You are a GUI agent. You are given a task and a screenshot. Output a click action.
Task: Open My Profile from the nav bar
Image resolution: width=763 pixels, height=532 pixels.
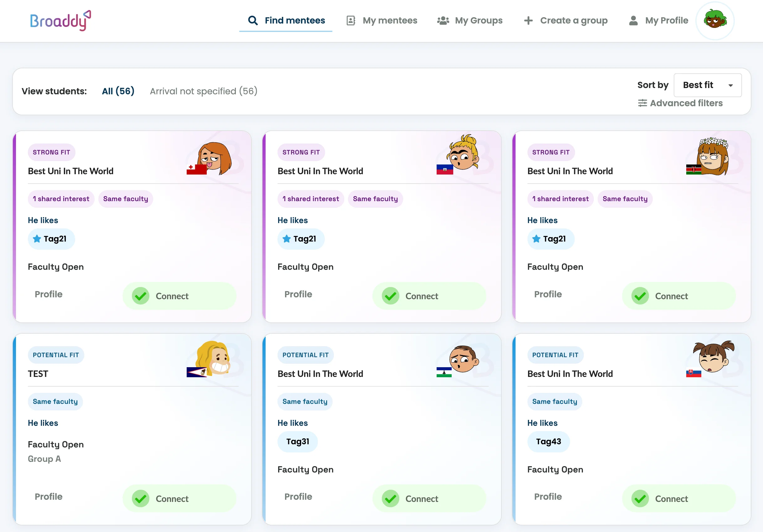(659, 21)
